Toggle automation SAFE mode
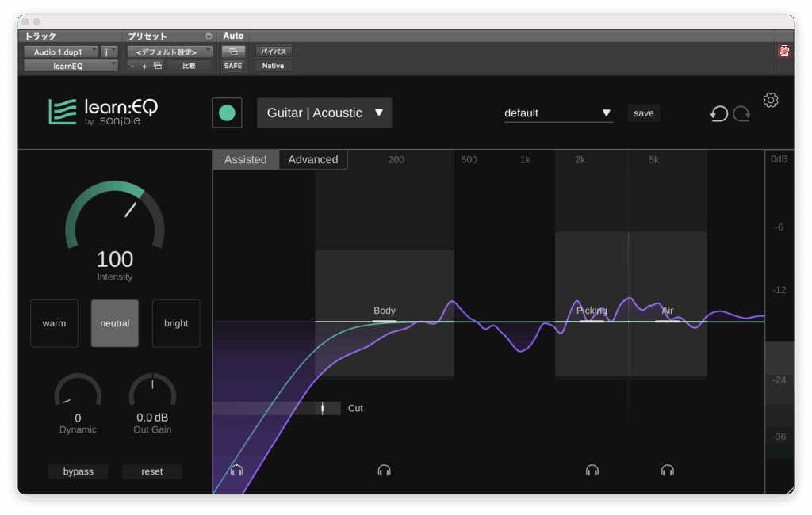812x515 pixels. 233,66
